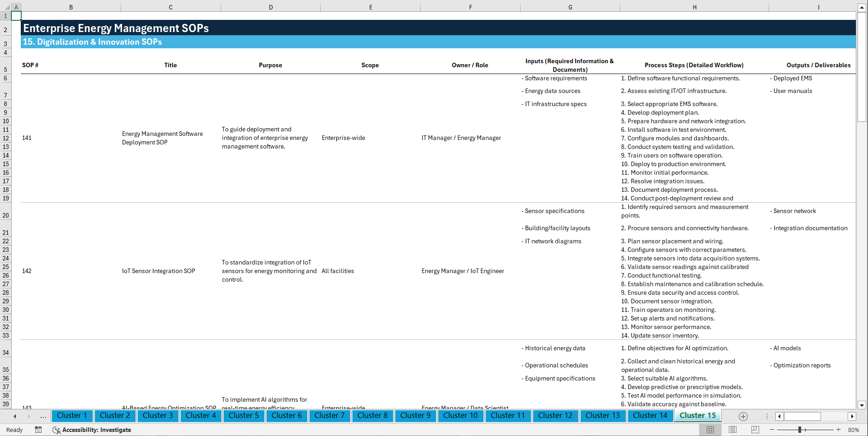
Task: Zoom out using the minus icon
Action: [x=772, y=430]
